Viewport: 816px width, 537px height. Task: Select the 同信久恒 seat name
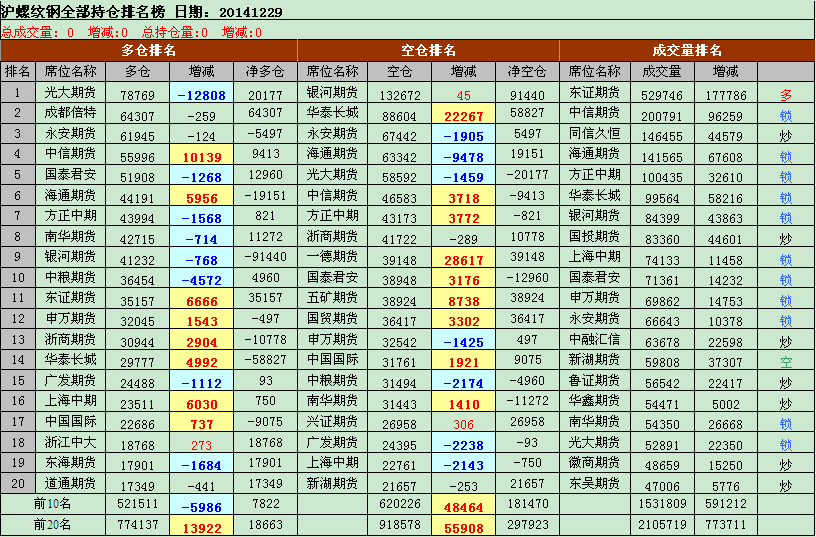click(x=594, y=133)
